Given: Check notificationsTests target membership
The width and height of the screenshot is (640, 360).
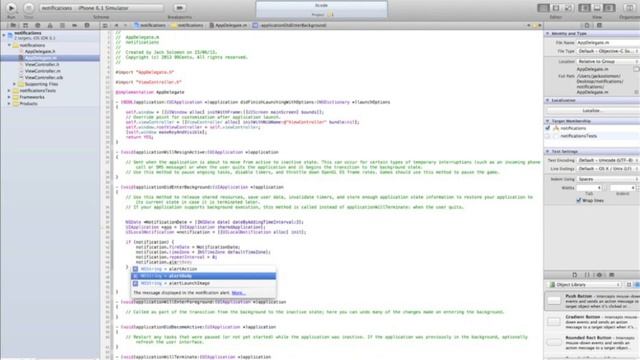Looking at the screenshot, I should [548, 136].
